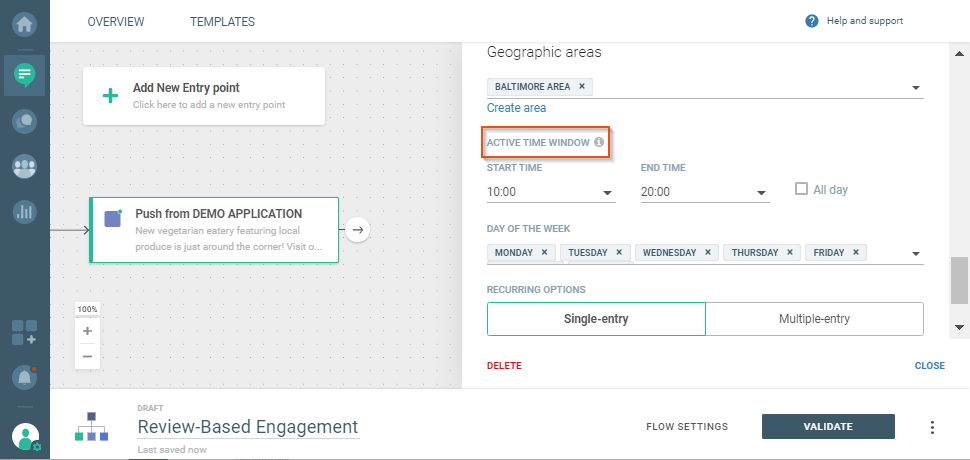Click the Active Time Window info icon
Viewport: 970px width, 460px height.
(599, 142)
